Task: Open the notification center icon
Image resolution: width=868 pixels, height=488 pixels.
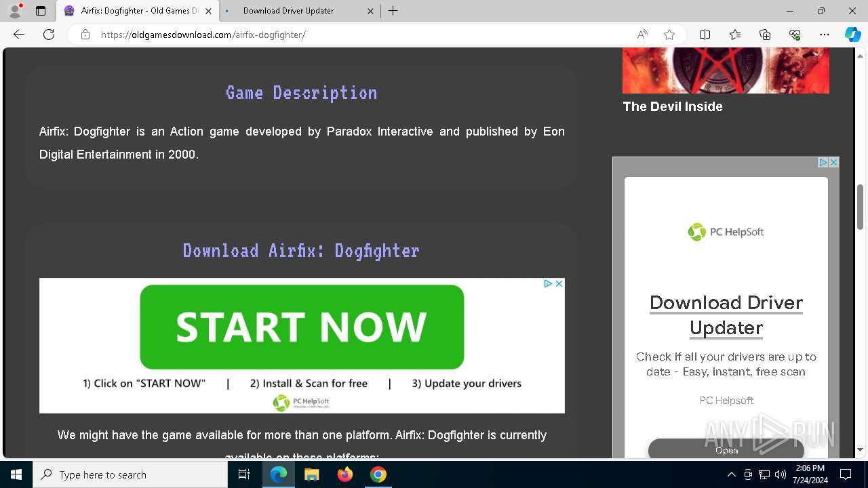Action: click(x=846, y=474)
